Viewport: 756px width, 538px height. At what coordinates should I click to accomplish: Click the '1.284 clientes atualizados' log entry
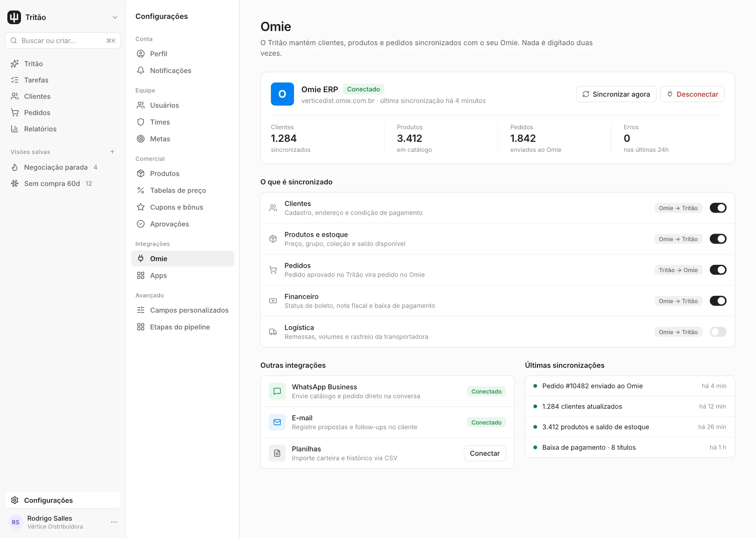click(630, 406)
